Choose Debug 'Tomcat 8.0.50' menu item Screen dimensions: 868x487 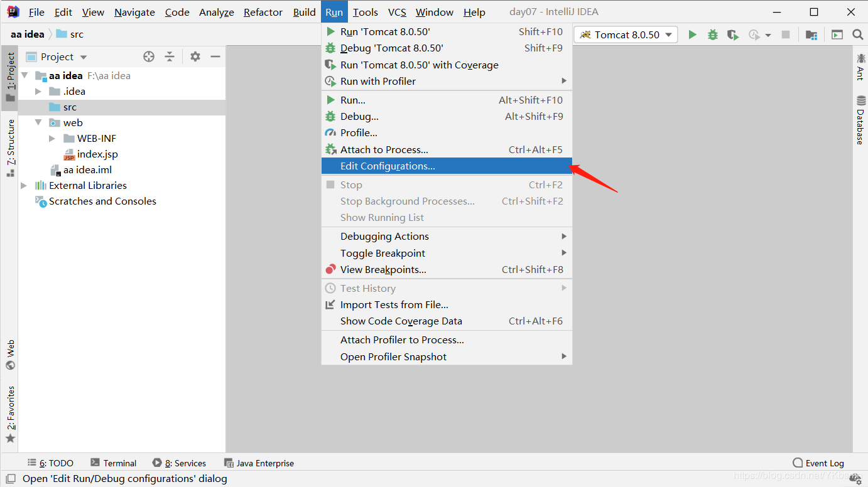pos(447,48)
